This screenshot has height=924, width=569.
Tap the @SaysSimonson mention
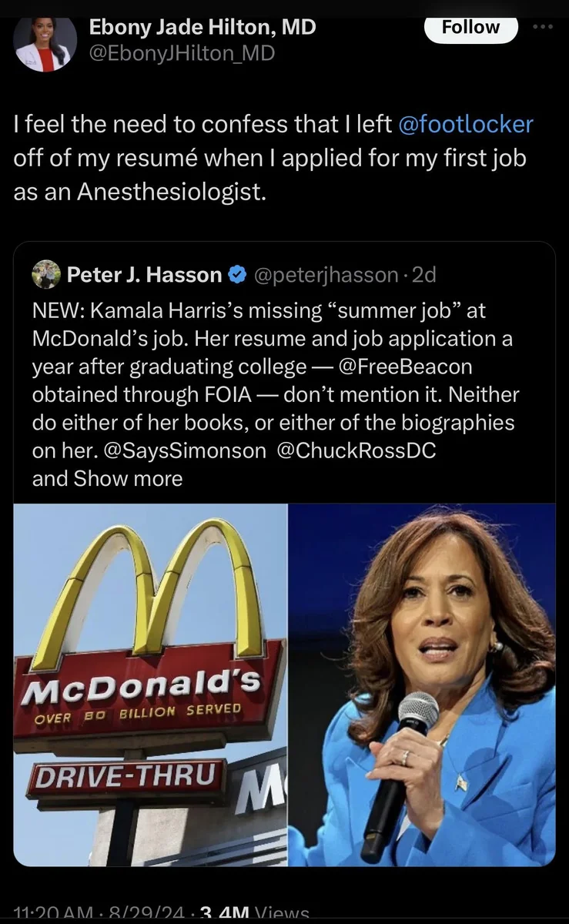pyautogui.click(x=184, y=450)
